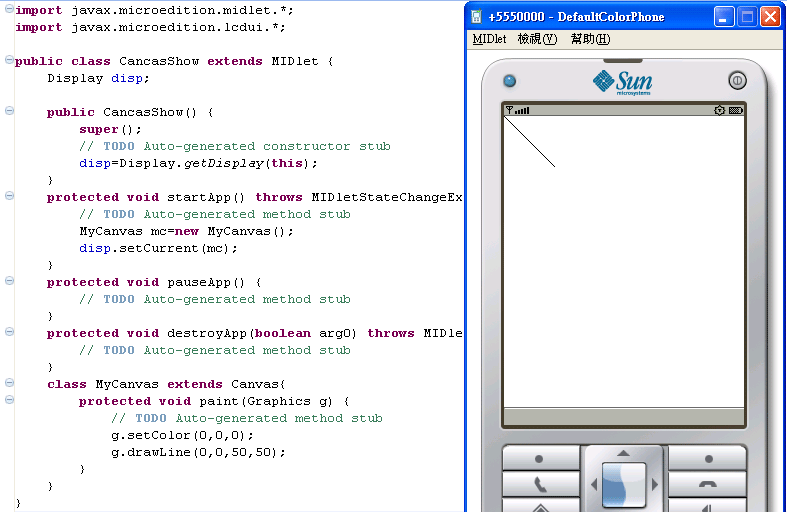Click 'MIDletStateChangeEx' in startApp signature

click(x=387, y=197)
